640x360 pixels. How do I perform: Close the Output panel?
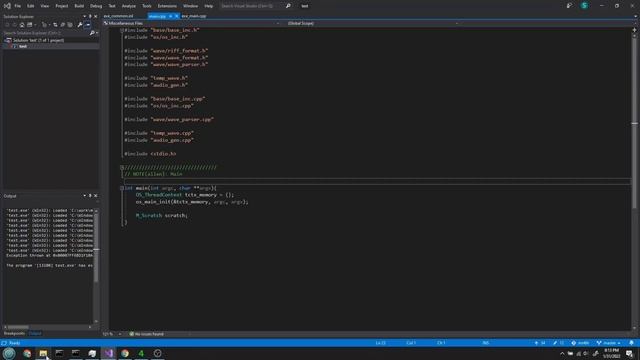coord(96,196)
